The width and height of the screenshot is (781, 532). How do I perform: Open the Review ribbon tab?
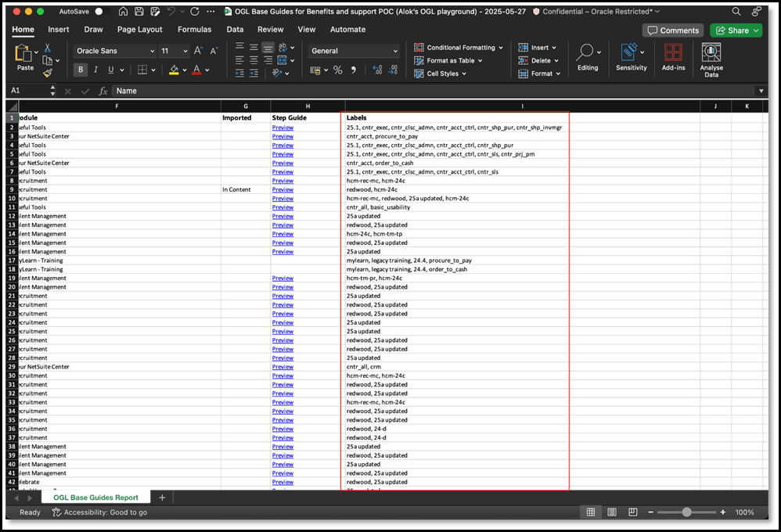coord(270,29)
